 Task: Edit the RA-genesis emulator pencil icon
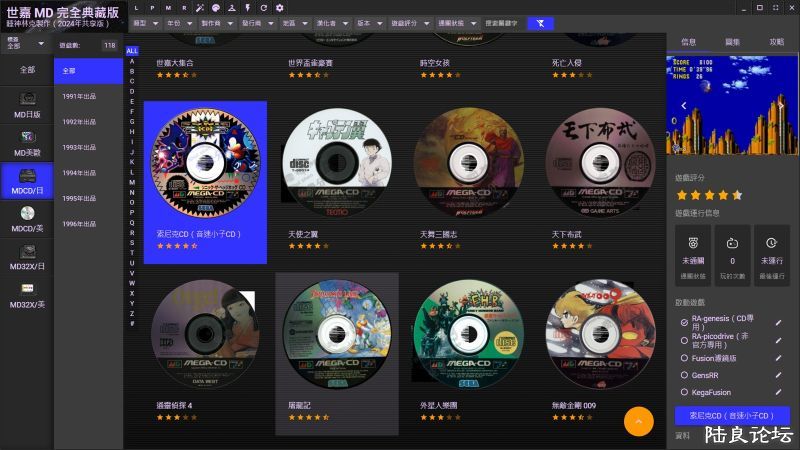pyautogui.click(x=778, y=322)
